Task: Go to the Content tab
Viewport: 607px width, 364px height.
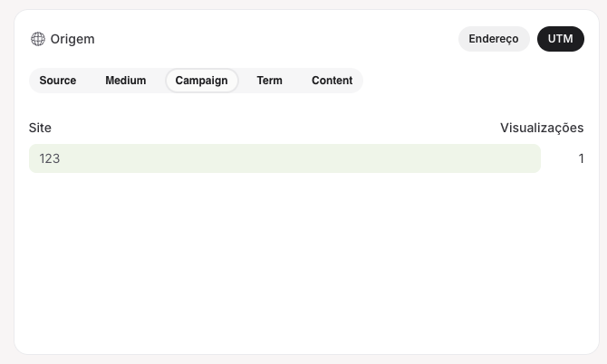Action: tap(332, 81)
